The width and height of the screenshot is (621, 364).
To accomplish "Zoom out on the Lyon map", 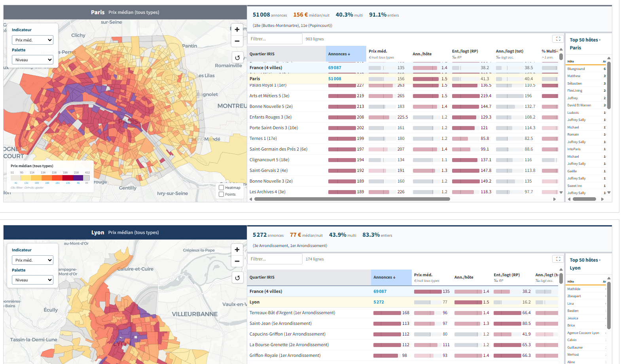I will click(x=237, y=261).
